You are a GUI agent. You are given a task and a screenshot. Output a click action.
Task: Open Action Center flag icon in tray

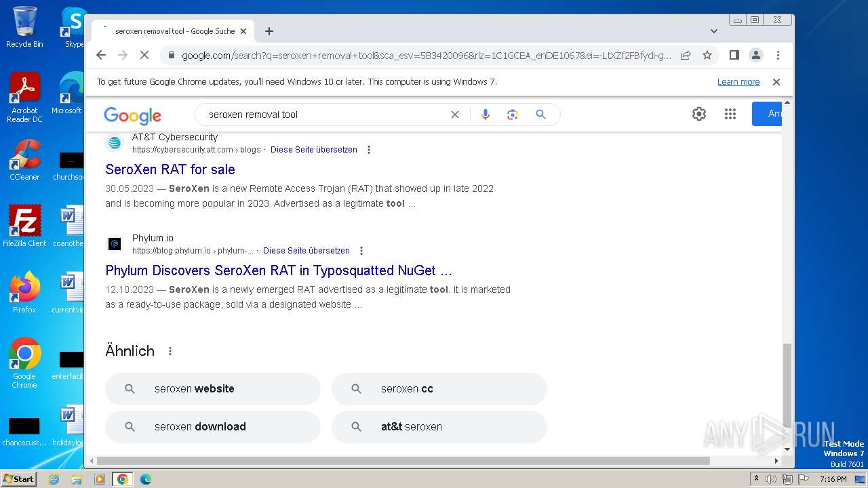[x=804, y=479]
